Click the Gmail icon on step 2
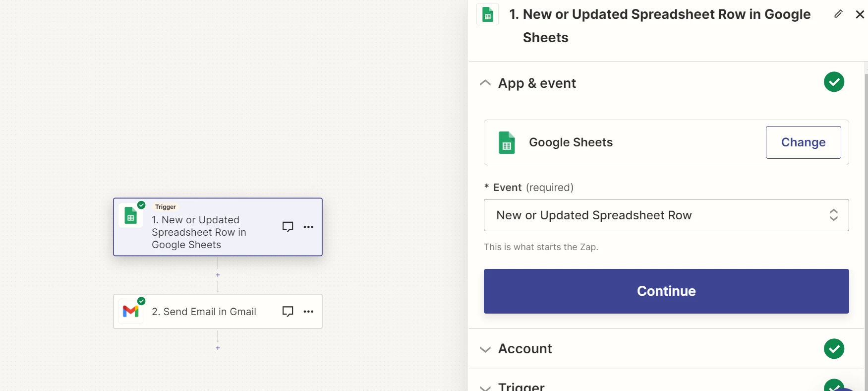The image size is (868, 391). coord(131,311)
